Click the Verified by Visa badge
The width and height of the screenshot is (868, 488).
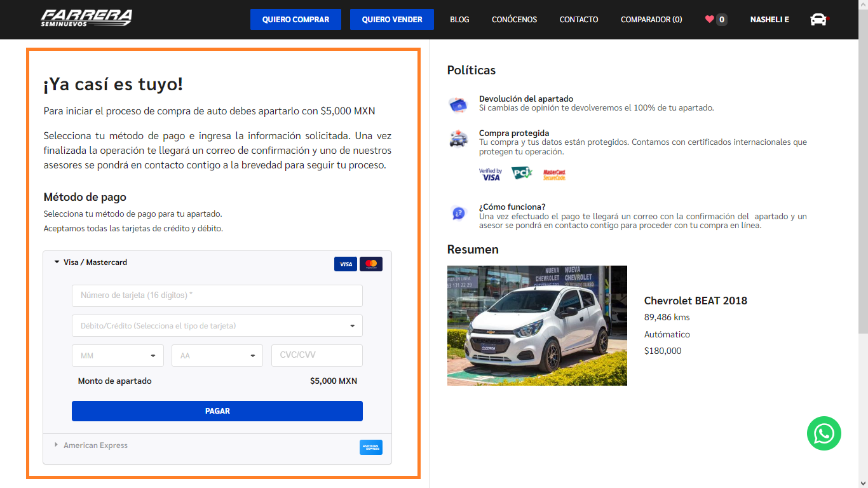(491, 174)
